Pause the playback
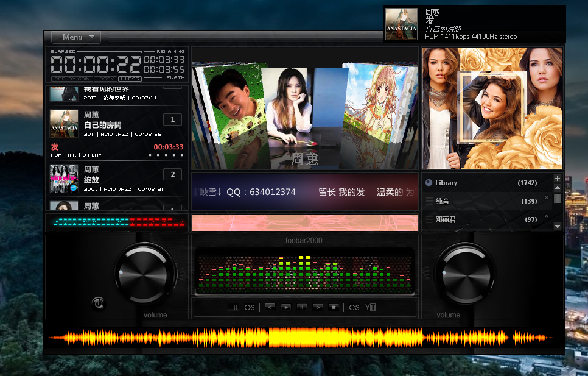This screenshot has width=588, height=376. 302,307
